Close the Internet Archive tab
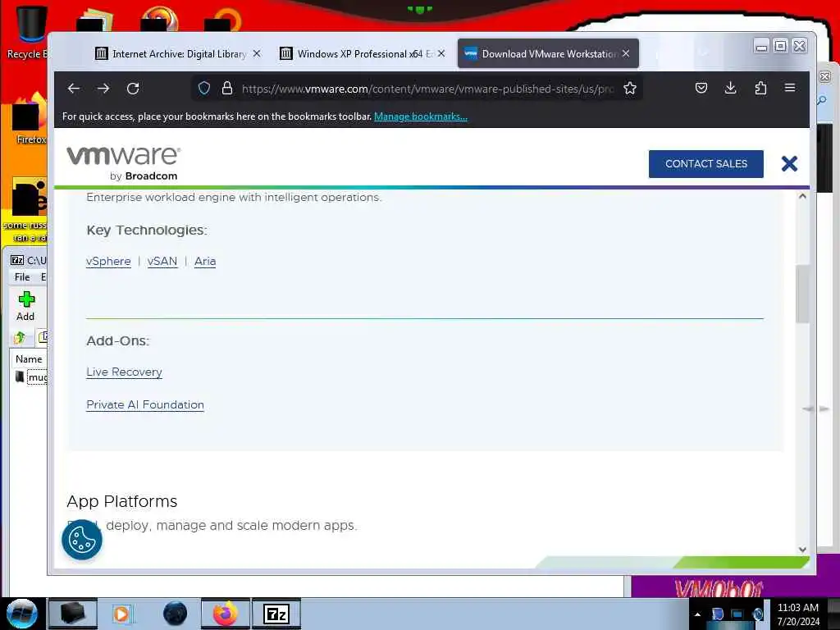The width and height of the screenshot is (840, 630). pos(257,53)
